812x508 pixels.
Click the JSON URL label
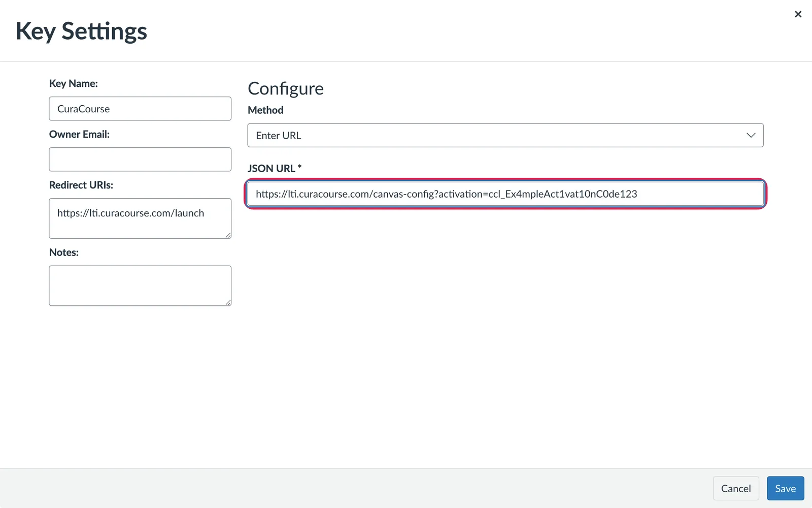click(275, 168)
